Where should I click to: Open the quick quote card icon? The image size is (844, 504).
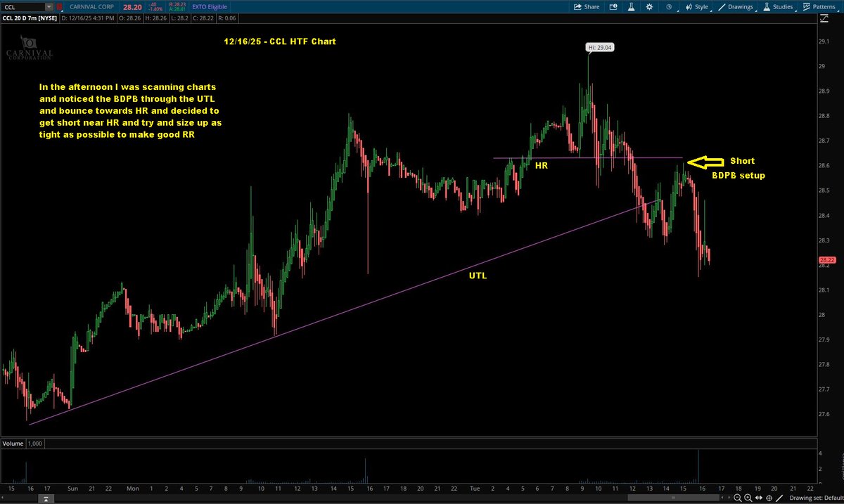(x=613, y=7)
